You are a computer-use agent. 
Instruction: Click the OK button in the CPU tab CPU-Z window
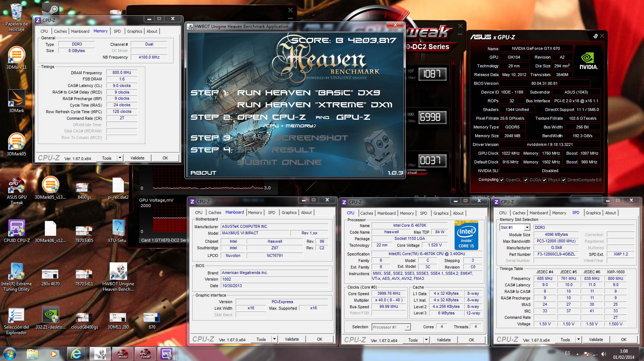[471, 340]
